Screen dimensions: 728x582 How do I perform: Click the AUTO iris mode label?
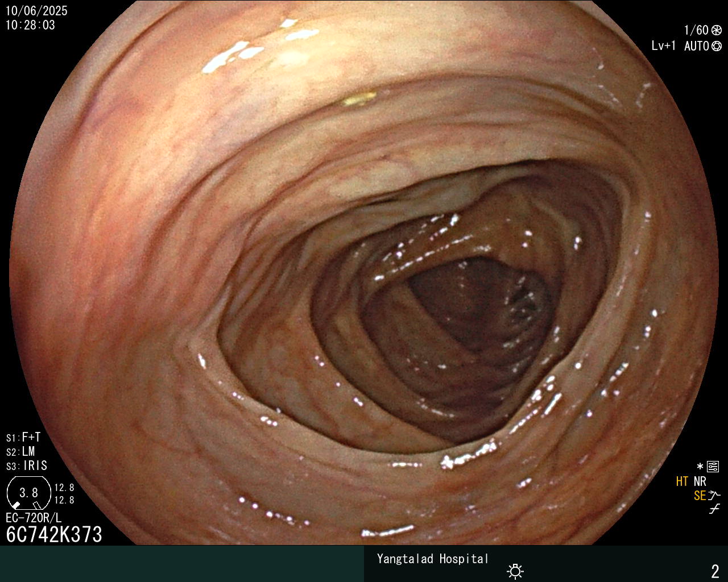point(696,46)
